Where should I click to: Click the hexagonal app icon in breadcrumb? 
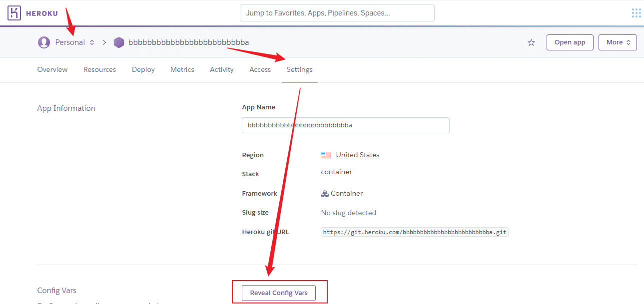coord(119,42)
